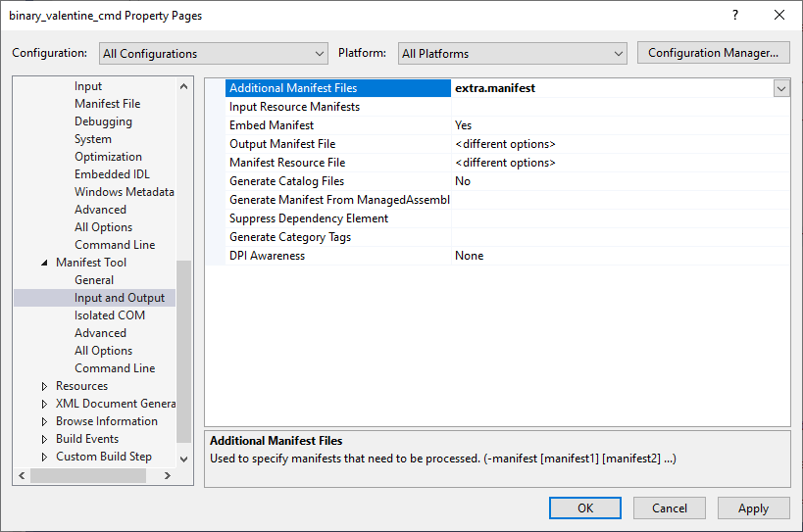This screenshot has height=532, width=803.
Task: Open the Configuration dropdown
Action: 213,53
